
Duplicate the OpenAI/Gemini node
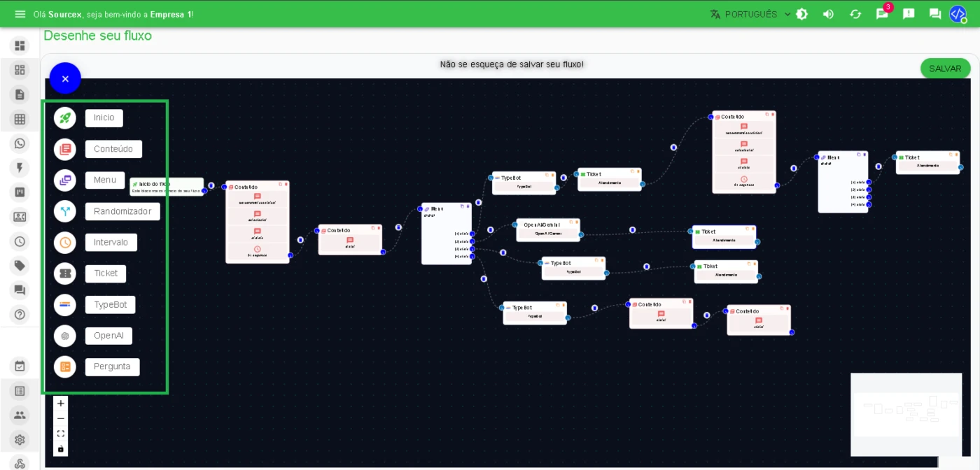(570, 222)
